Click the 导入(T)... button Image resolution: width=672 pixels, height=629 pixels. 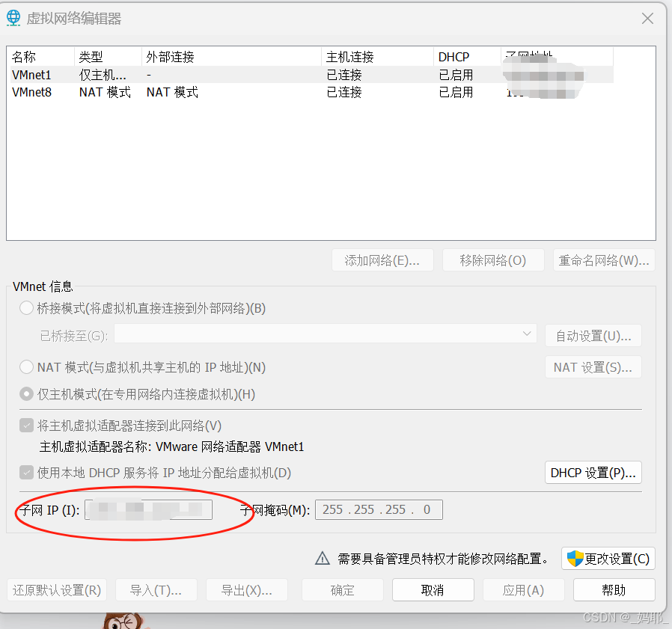tap(156, 590)
